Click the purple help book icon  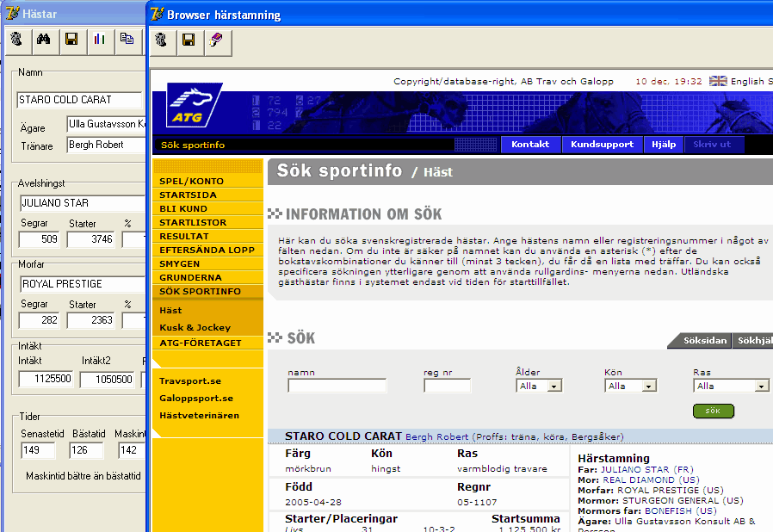click(216, 40)
